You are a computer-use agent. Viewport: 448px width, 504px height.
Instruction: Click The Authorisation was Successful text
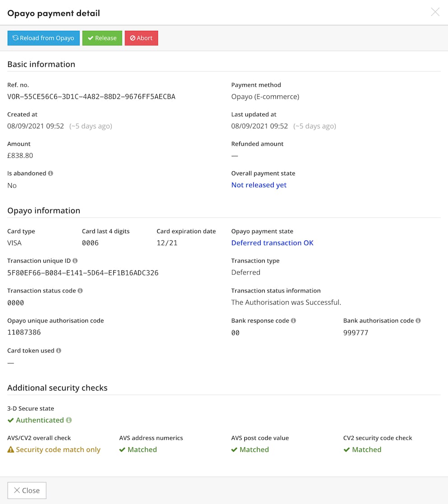point(286,302)
